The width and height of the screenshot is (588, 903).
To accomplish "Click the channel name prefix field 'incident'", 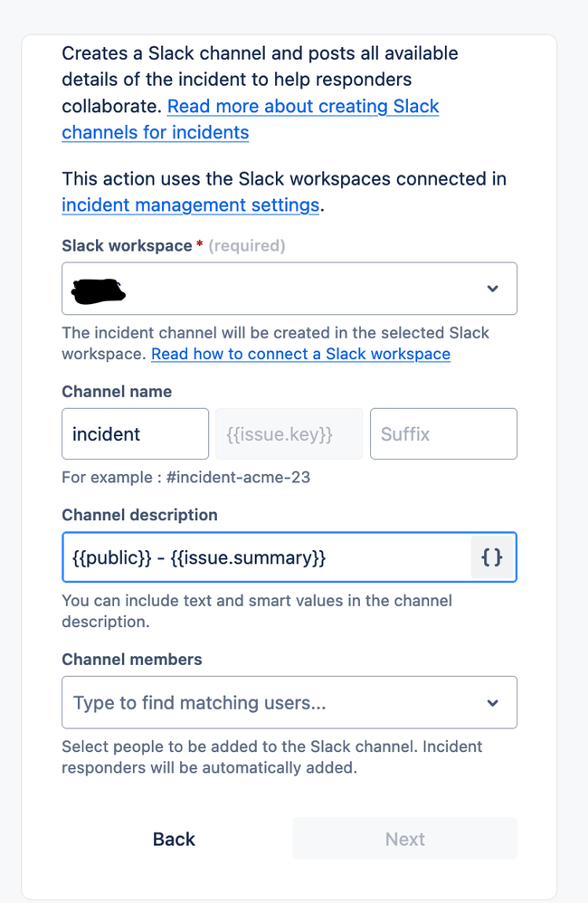I will pos(135,434).
